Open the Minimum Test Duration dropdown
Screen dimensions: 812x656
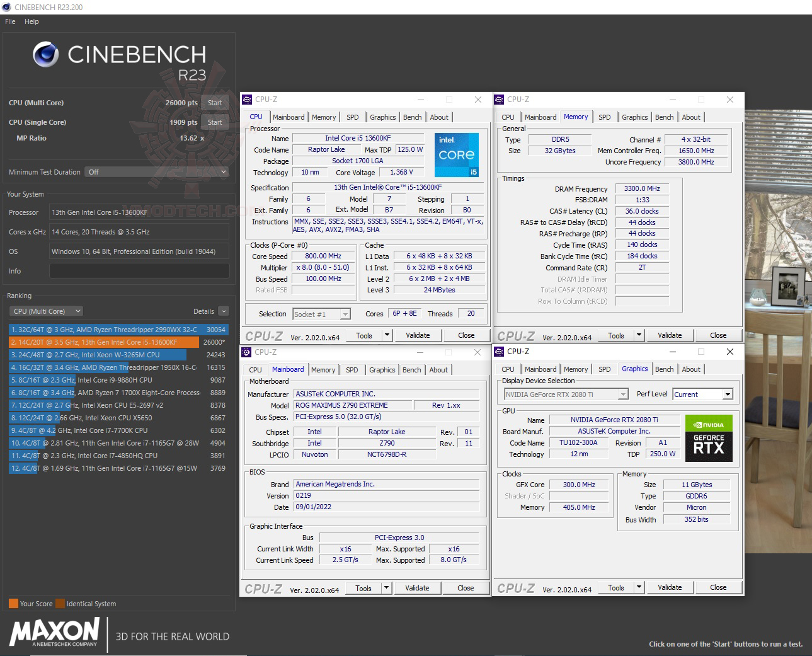[156, 172]
